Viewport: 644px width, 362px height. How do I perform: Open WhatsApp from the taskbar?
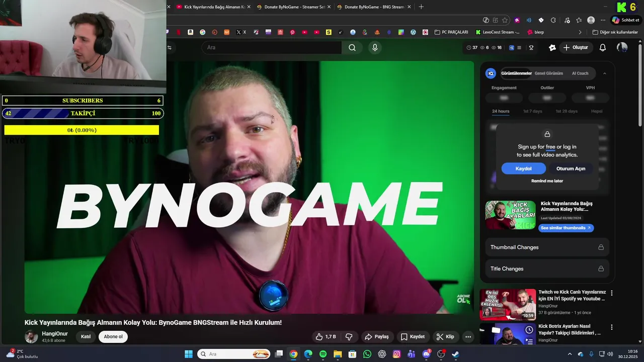[x=367, y=354]
